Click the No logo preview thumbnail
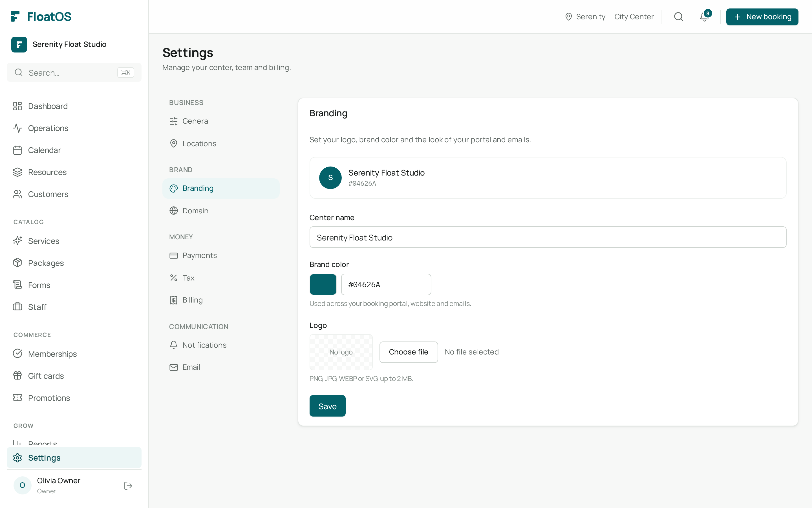The image size is (812, 508). [x=341, y=352]
